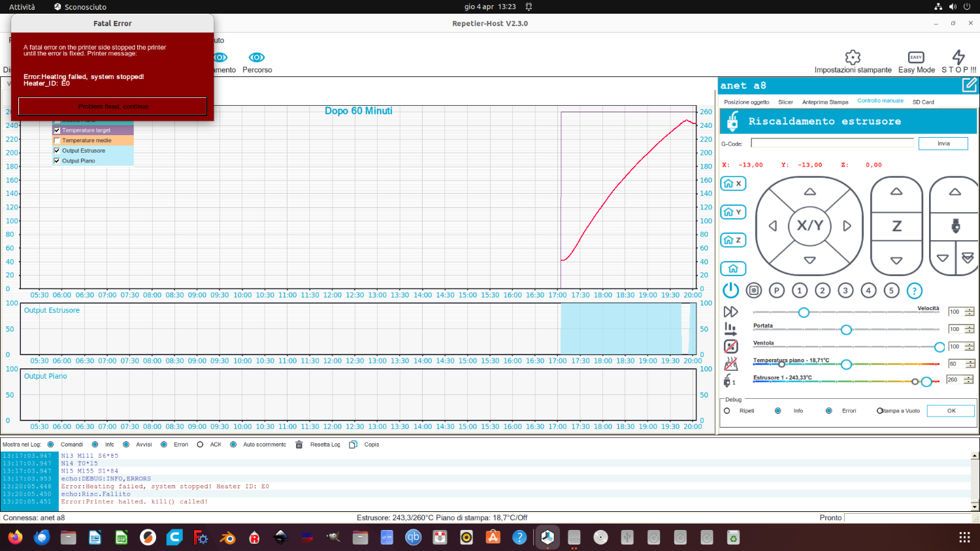
Task: Click the Home X axis button
Action: (x=733, y=184)
